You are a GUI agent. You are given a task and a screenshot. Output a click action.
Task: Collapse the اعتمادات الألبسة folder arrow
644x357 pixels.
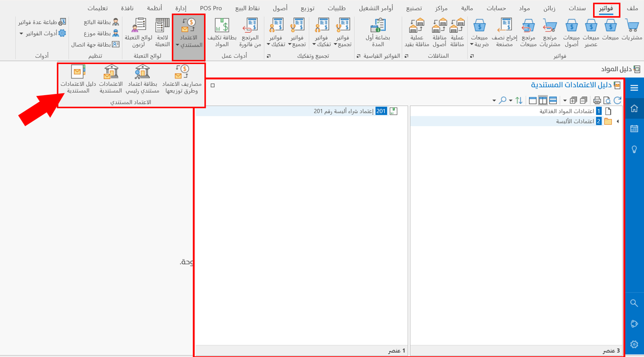(x=618, y=121)
